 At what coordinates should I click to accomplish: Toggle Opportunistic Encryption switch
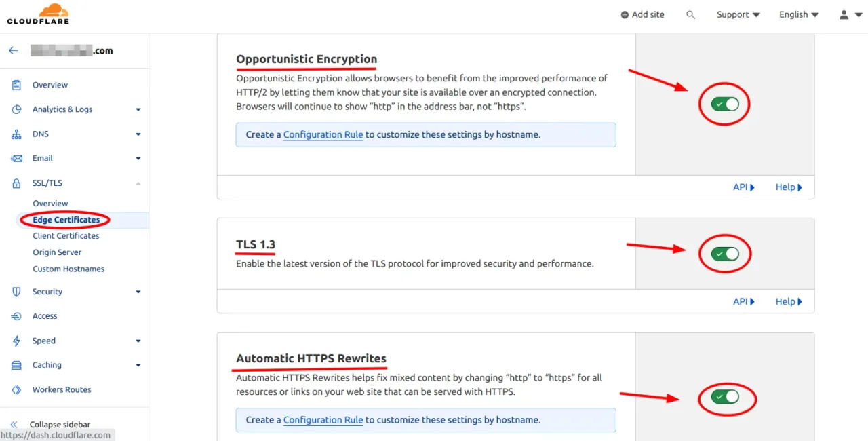(x=725, y=104)
